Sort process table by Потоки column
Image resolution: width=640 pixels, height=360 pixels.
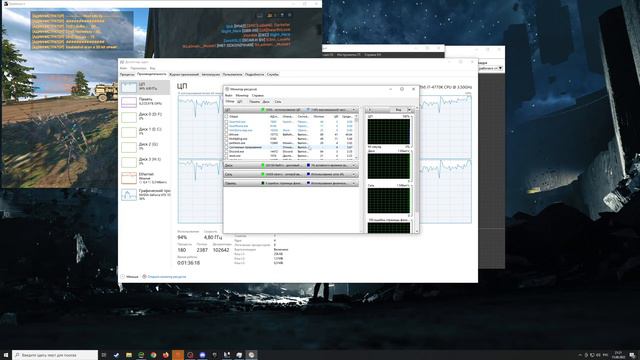(318, 116)
